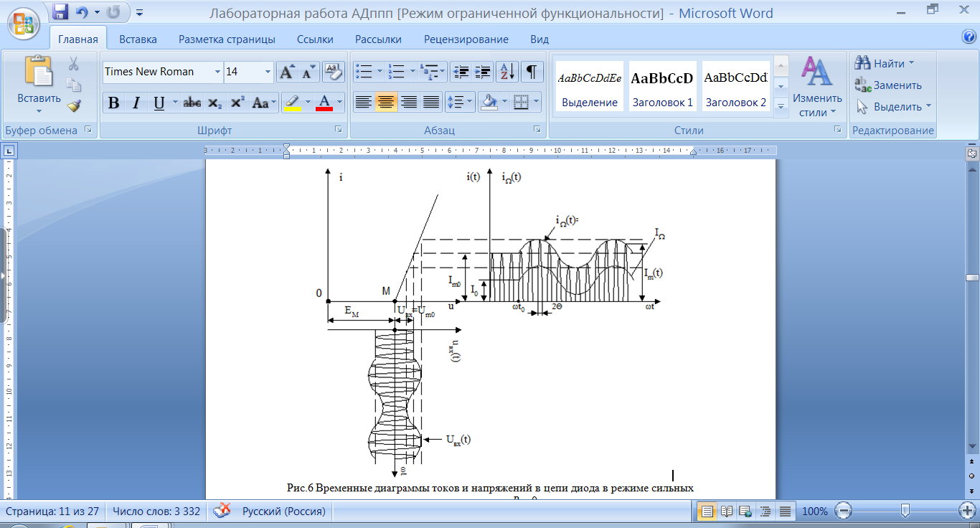Toggle Bold formatting
Viewport: 980px width, 528px height.
[113, 103]
